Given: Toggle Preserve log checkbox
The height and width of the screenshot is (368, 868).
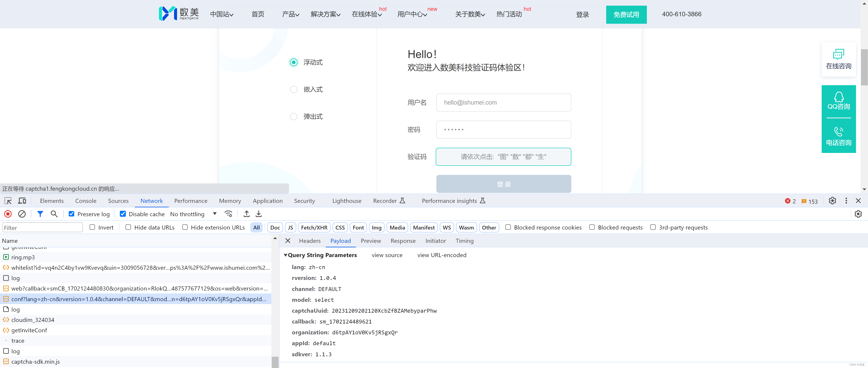Looking at the screenshot, I should (71, 214).
